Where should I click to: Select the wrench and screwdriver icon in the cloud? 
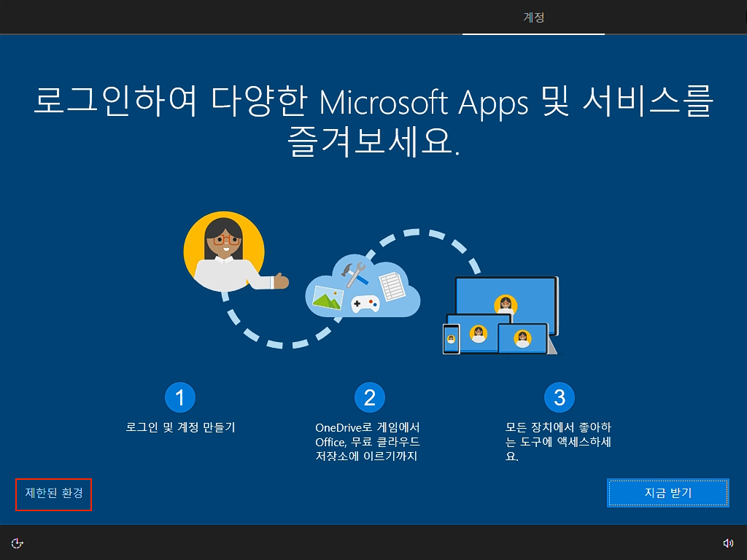point(354,274)
